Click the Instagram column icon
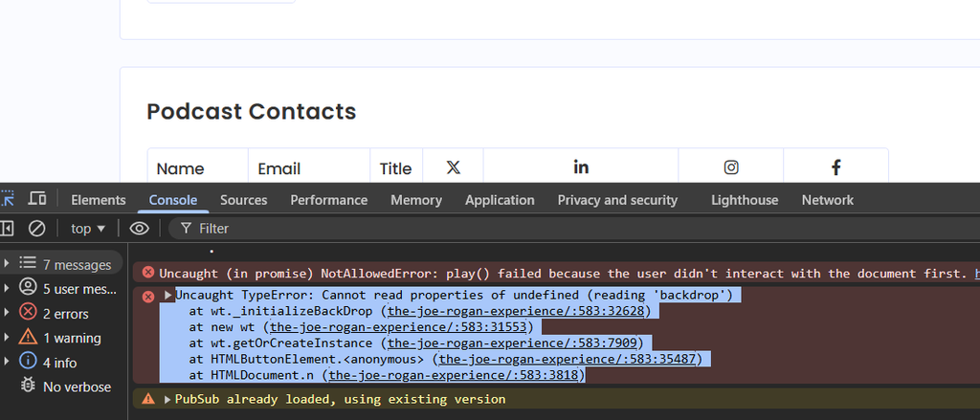Screen dimensions: 980x420 731,167
